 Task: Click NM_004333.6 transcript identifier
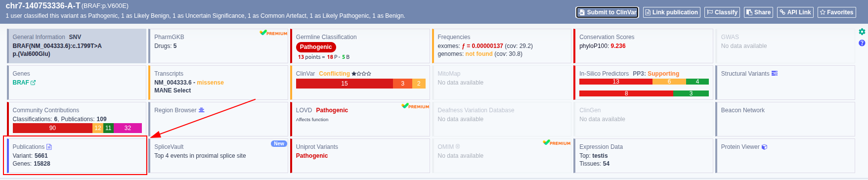tap(173, 83)
